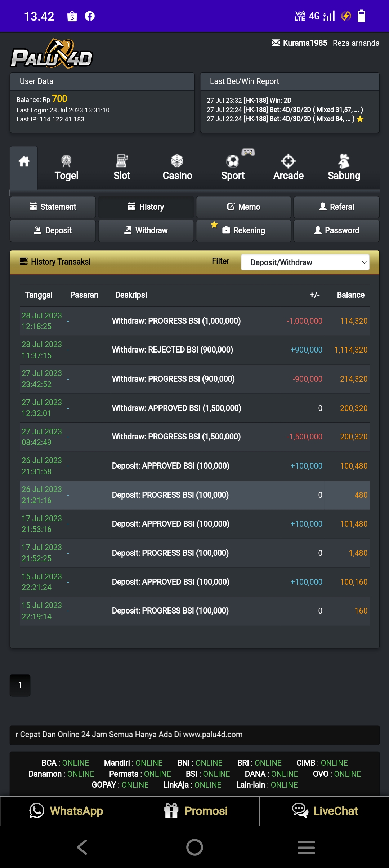Screen dimensions: 389x868
Task: Tap the mail envelope icon
Action: 276,43
